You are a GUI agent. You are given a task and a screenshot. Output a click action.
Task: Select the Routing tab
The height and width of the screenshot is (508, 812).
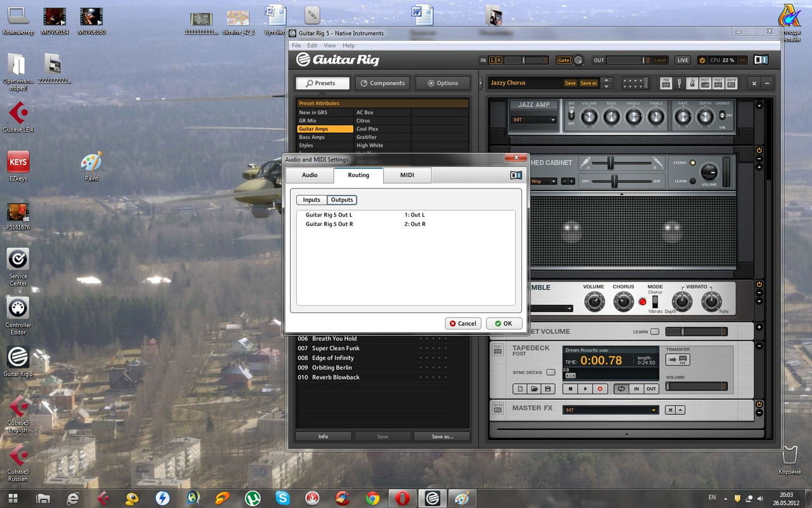click(x=358, y=175)
